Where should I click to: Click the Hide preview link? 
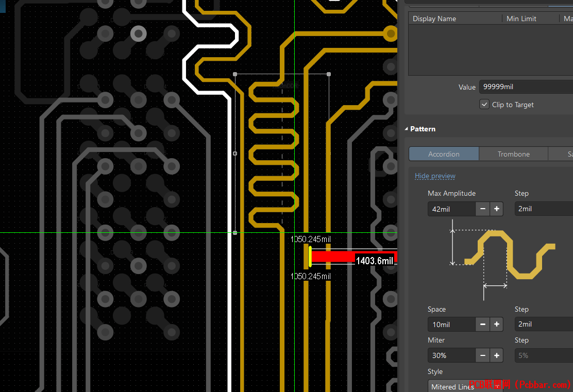click(x=435, y=176)
